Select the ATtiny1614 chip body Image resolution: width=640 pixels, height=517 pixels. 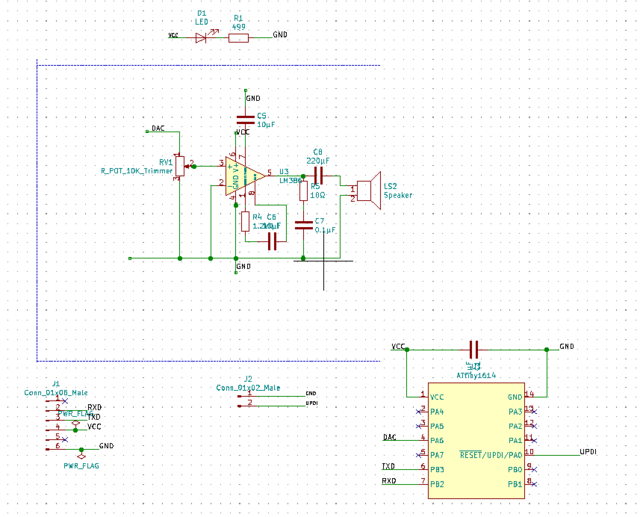[x=476, y=441]
